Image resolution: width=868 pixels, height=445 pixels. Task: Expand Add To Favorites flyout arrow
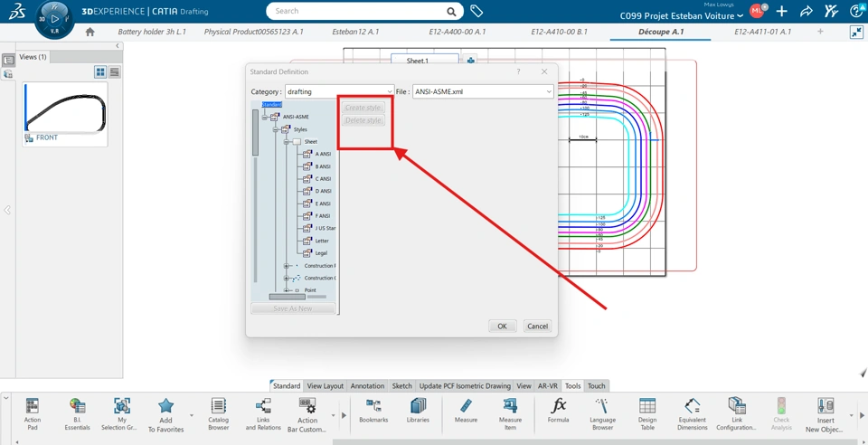(192, 415)
